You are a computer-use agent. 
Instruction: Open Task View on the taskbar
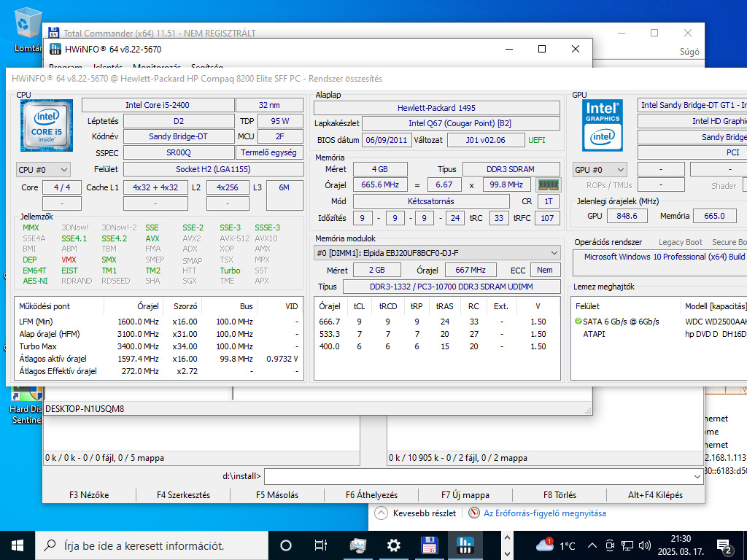click(x=321, y=545)
